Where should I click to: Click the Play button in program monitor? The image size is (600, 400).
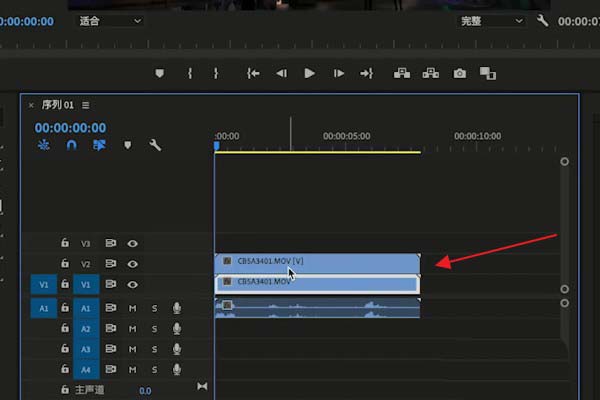coord(309,73)
